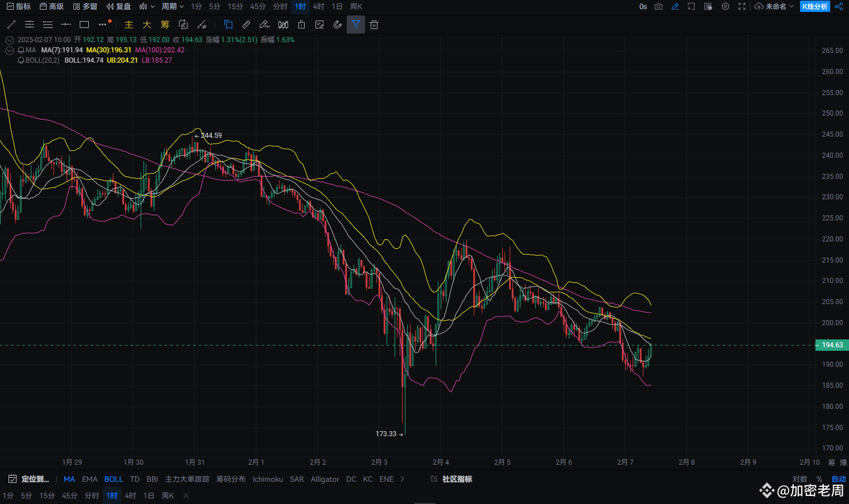849x504 pixels.
Task: Open the 未命名 layout dropdown
Action: point(774,6)
